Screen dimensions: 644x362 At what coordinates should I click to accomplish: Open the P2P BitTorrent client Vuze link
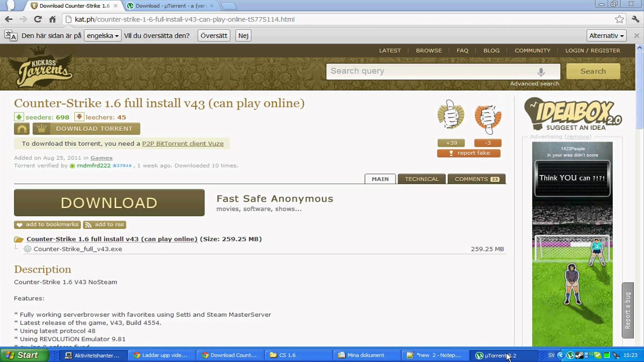pos(183,143)
